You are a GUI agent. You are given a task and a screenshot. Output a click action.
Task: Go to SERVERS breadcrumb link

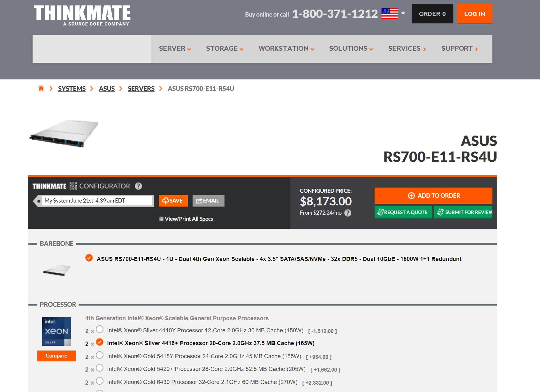[141, 89]
